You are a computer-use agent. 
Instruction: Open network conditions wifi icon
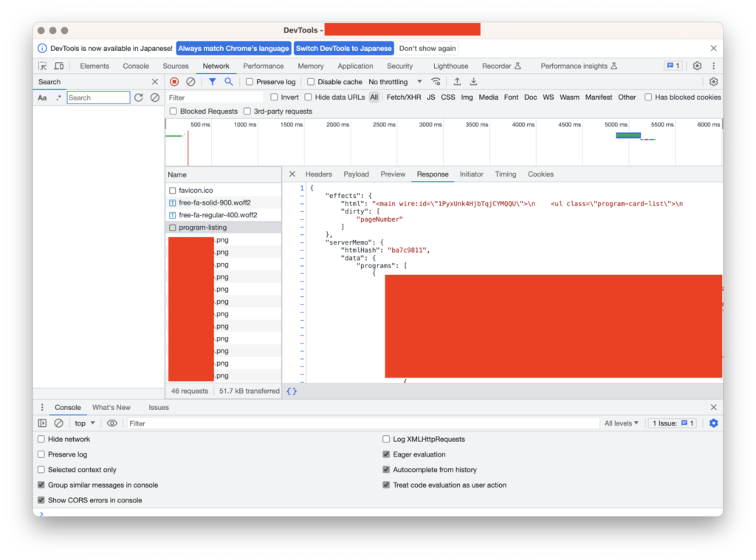[436, 82]
